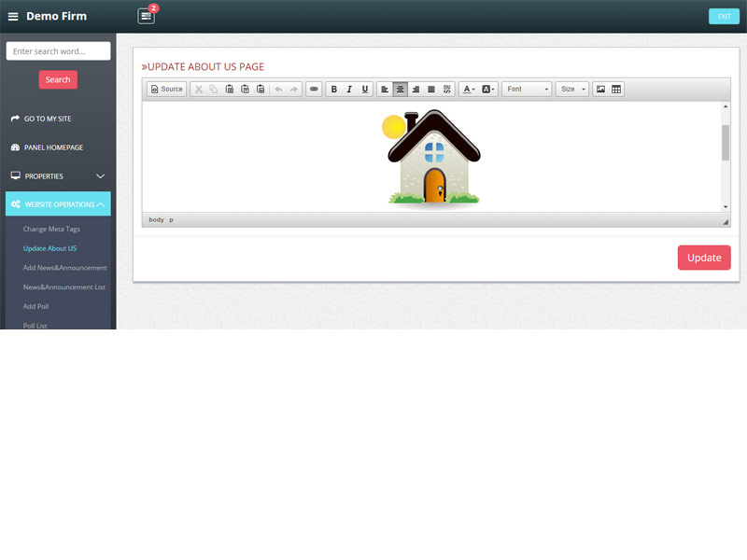
Task: Go to Add Poll menu item
Action: point(35,306)
